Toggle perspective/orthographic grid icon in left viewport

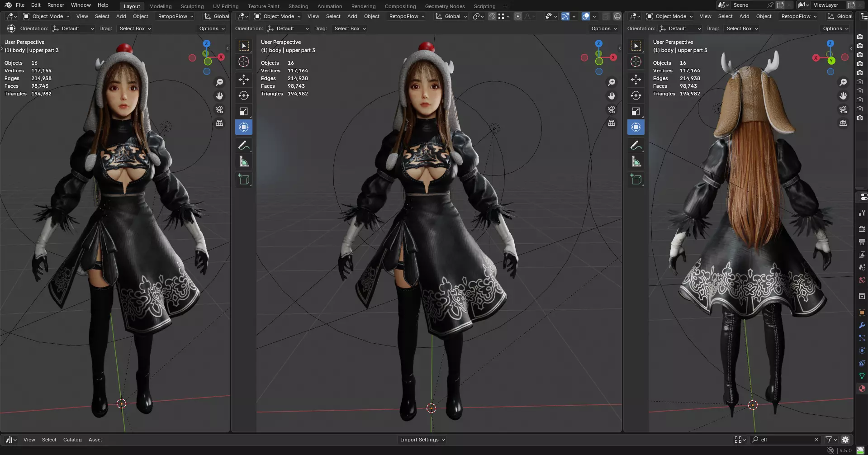tap(219, 123)
